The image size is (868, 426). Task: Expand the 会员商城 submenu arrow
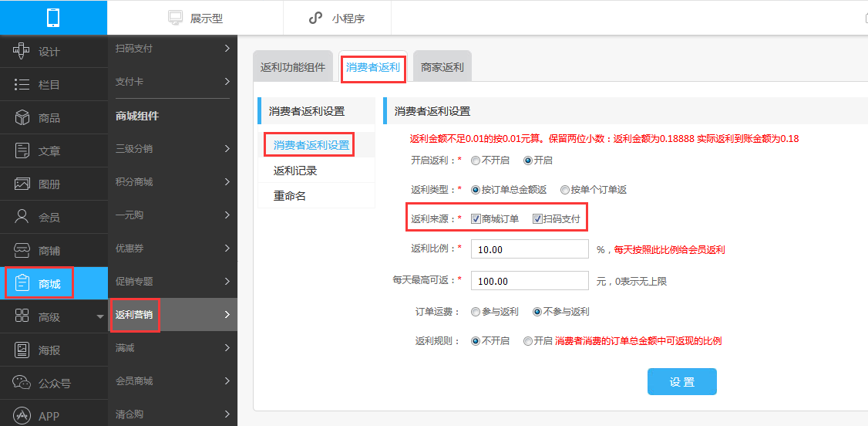tap(227, 380)
